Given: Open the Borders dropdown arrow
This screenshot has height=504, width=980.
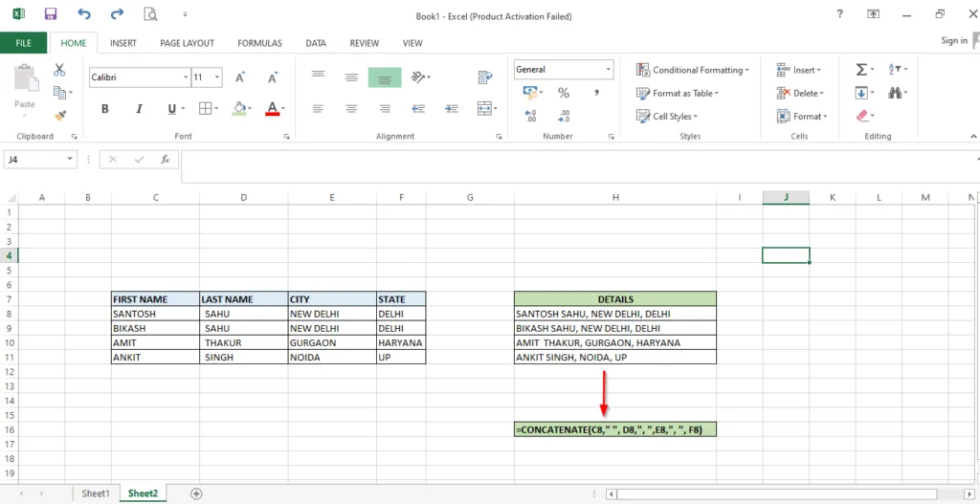Looking at the screenshot, I should [x=217, y=109].
